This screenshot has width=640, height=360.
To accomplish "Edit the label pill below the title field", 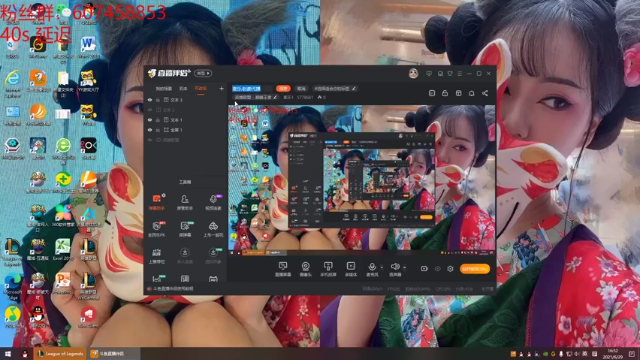I will tap(256, 97).
